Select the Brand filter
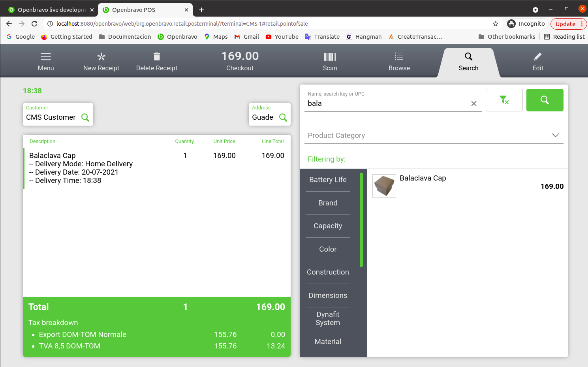588x367 pixels. point(328,203)
